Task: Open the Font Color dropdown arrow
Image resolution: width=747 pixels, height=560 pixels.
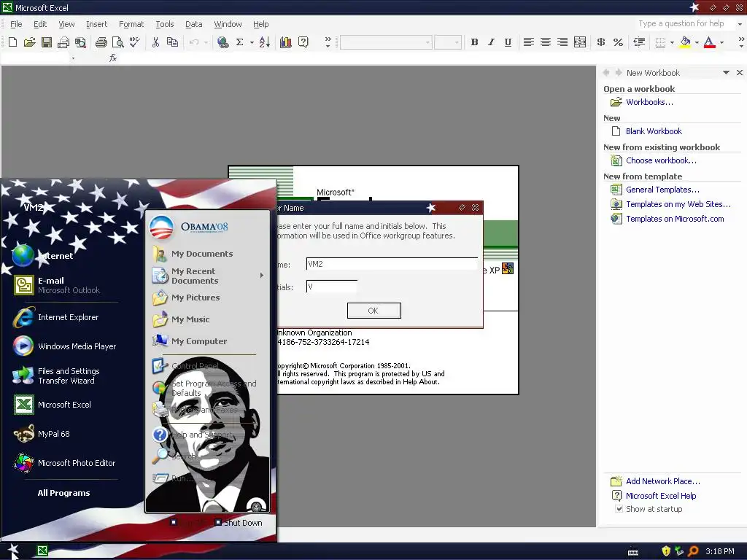Action: point(721,42)
